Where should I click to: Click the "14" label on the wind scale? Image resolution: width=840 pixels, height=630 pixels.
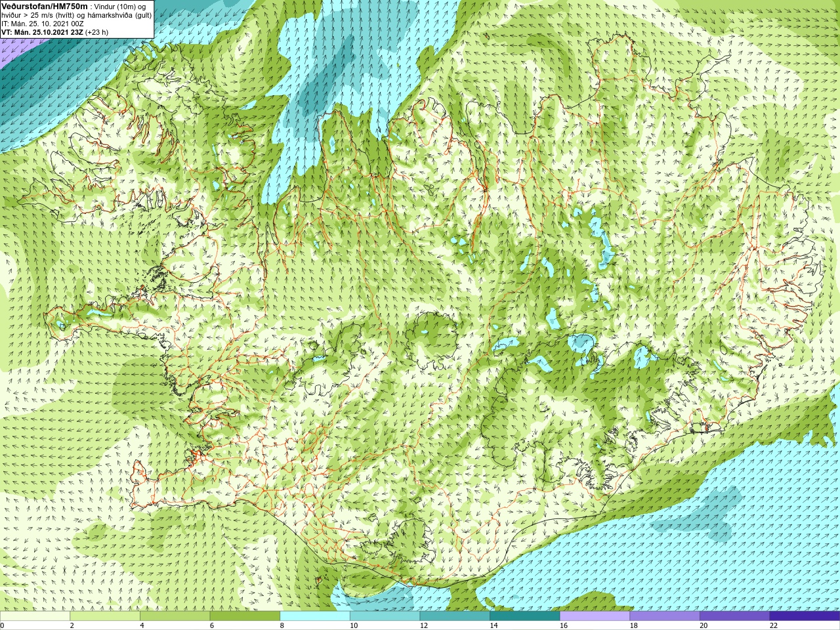pos(493,625)
